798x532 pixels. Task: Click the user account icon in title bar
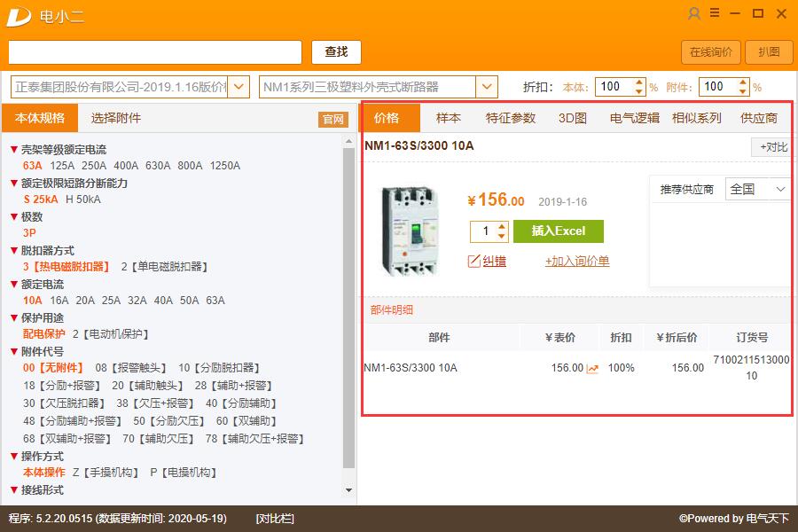(x=693, y=14)
